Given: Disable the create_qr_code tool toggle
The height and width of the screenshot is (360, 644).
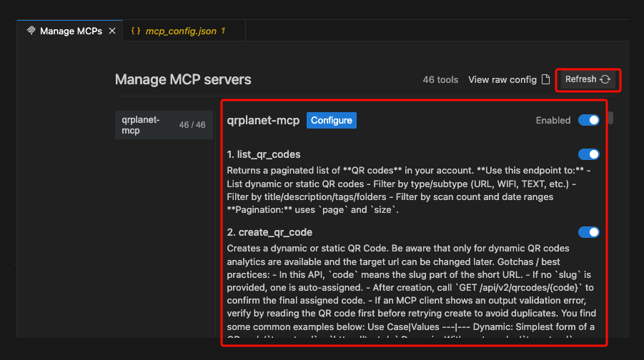Looking at the screenshot, I should 588,232.
